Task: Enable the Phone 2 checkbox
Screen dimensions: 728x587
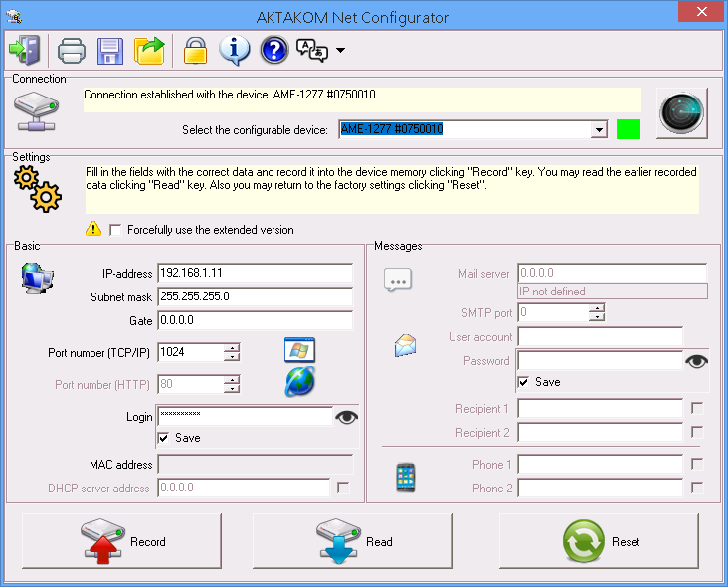Action: click(x=697, y=488)
